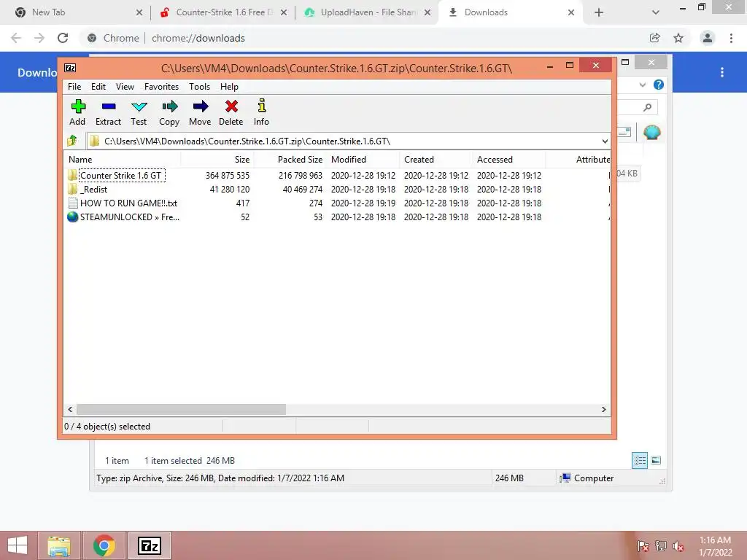
Task: Click the Explorer help question mark icon
Action: tap(659, 85)
